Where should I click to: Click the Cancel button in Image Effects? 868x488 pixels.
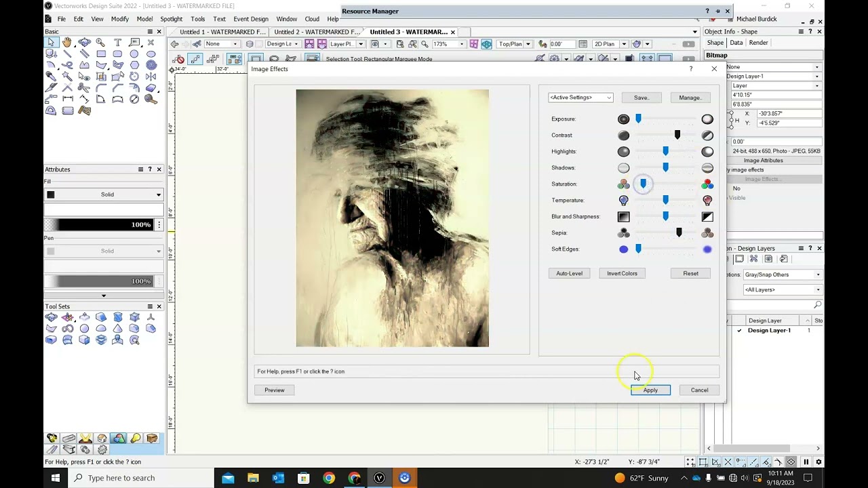tap(699, 390)
